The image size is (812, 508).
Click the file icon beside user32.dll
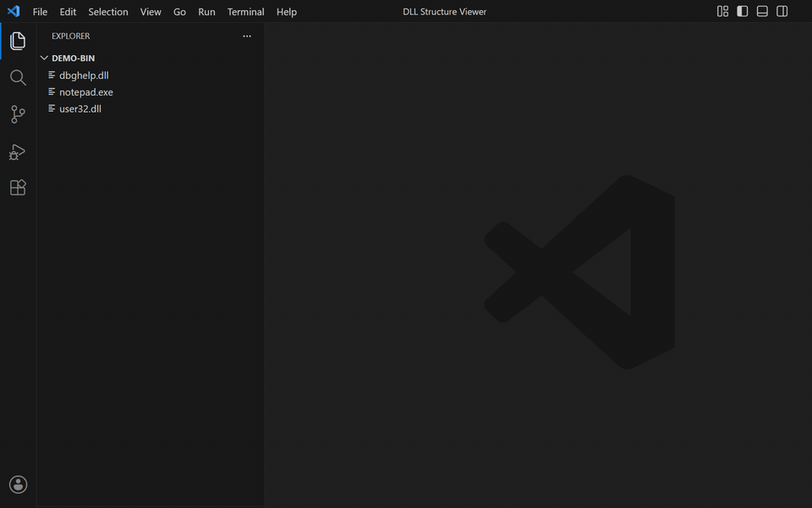(x=52, y=108)
